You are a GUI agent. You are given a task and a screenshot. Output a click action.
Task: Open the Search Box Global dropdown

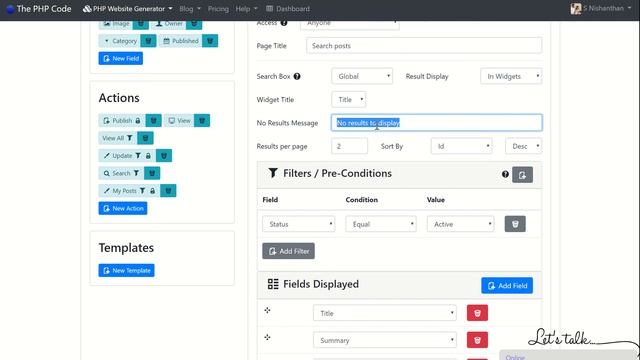362,76
